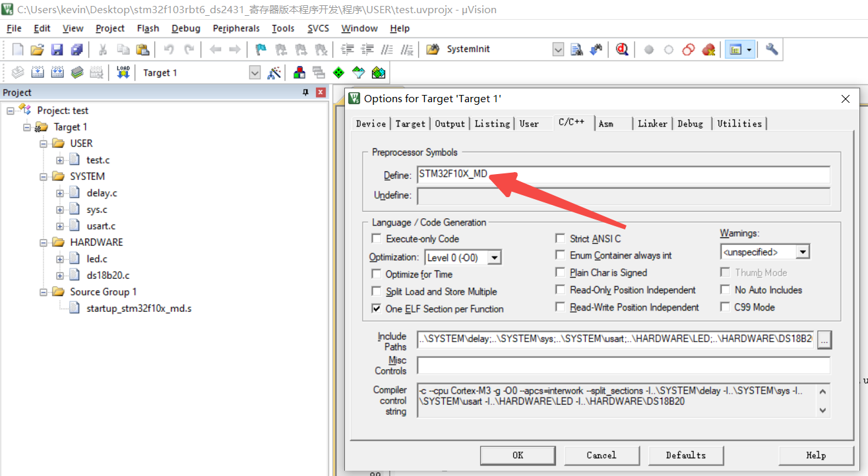
Task: Save current file with the floppy disk icon
Action: coord(57,49)
